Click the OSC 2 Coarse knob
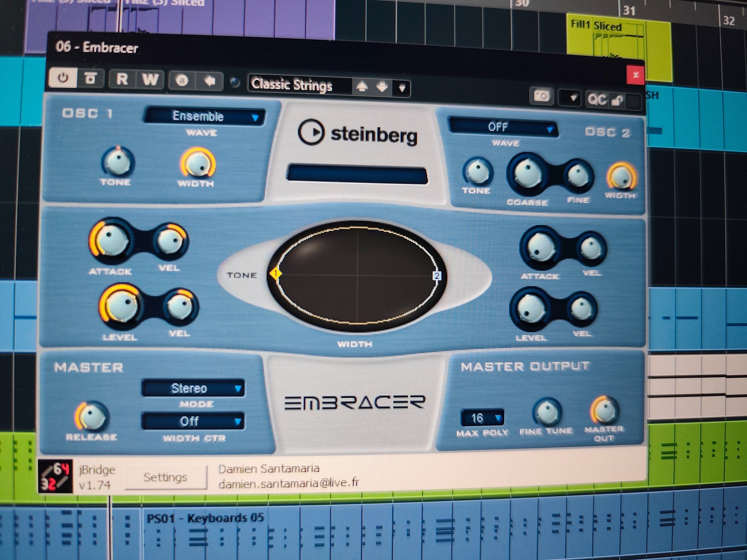The width and height of the screenshot is (747, 560). pyautogui.click(x=527, y=174)
